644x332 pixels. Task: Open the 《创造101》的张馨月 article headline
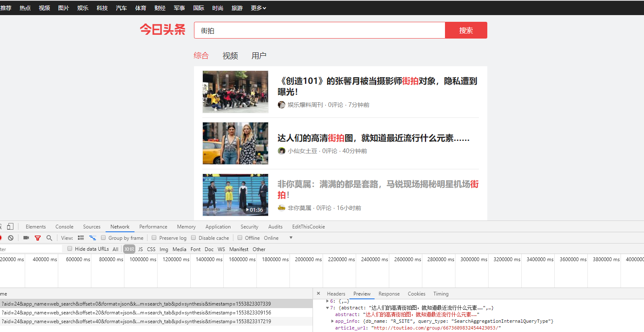[377, 86]
